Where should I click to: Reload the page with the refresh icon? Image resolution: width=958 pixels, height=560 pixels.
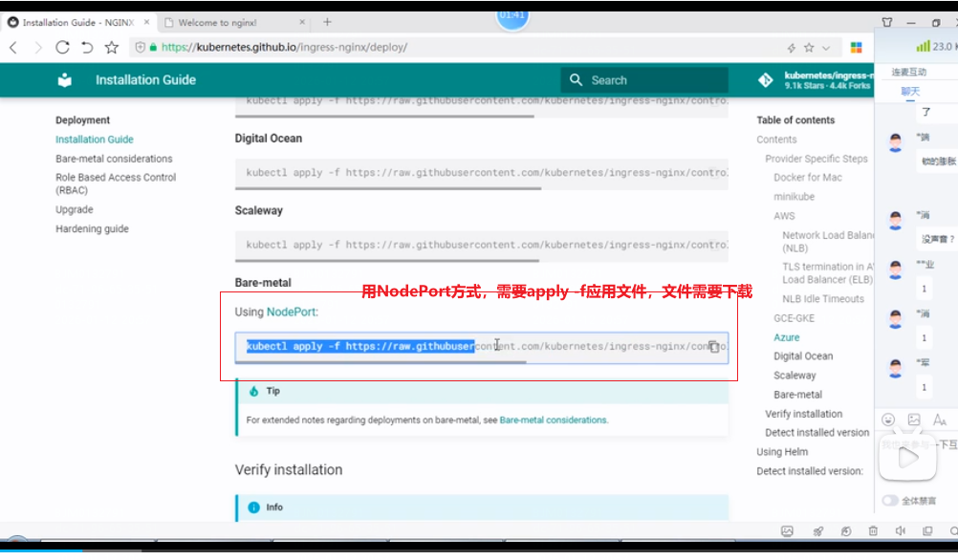click(62, 48)
